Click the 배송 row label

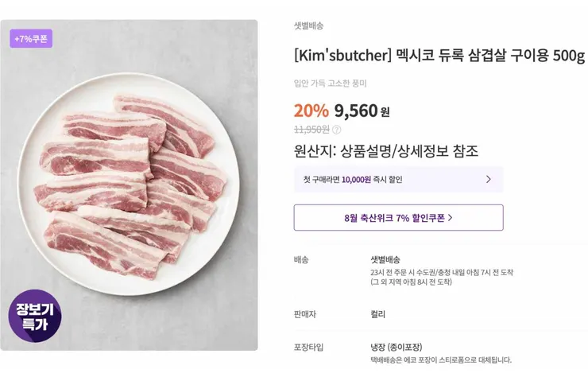click(301, 260)
